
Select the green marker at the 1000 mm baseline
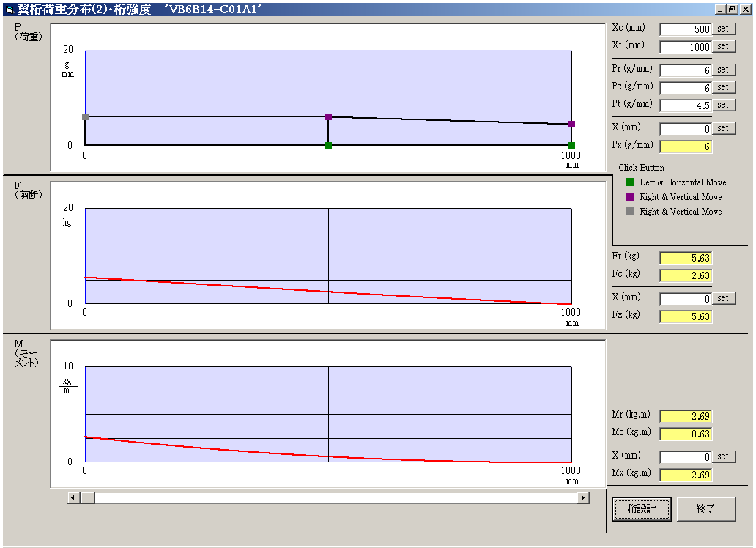point(571,146)
